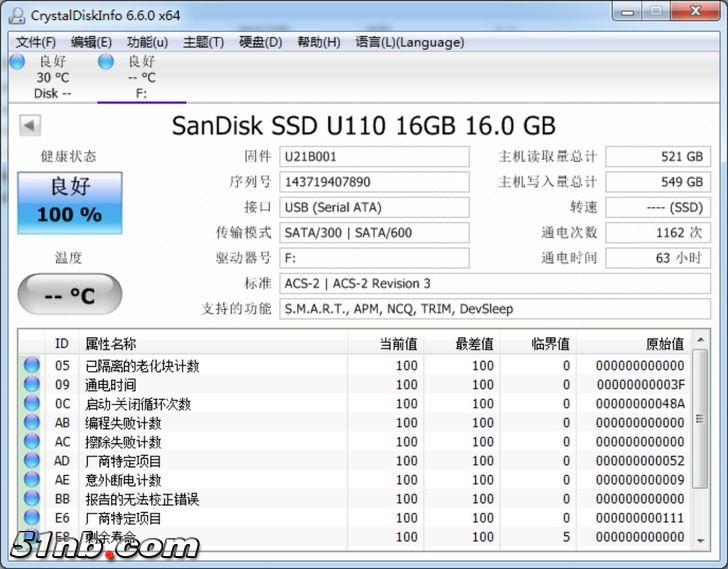Select the 意外断电计数 row
Viewport: 728px width, 569px height.
tap(355, 479)
